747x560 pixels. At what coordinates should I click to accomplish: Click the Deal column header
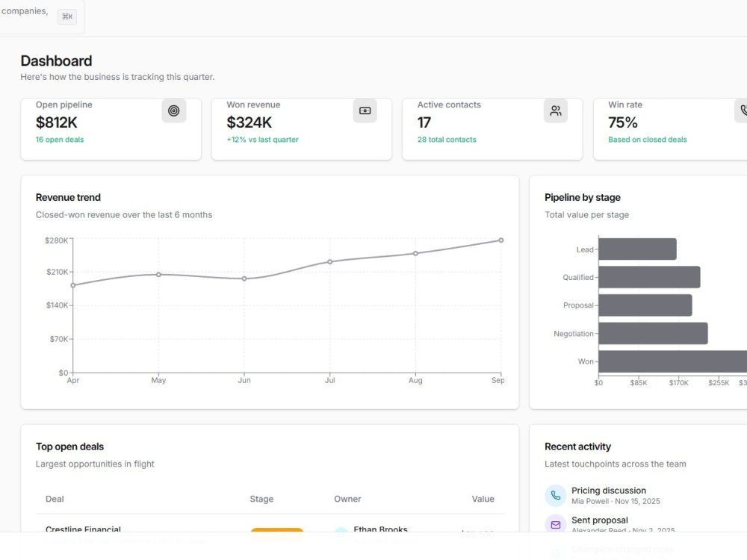click(x=55, y=499)
